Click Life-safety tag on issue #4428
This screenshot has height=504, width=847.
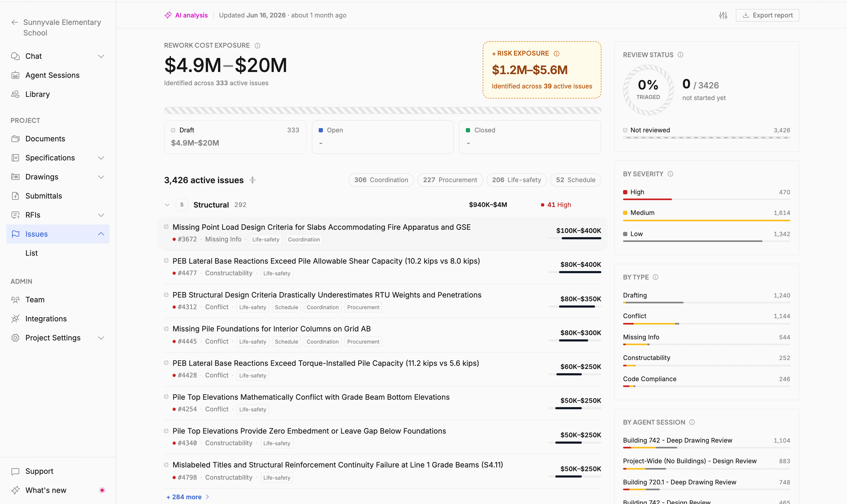coord(252,375)
